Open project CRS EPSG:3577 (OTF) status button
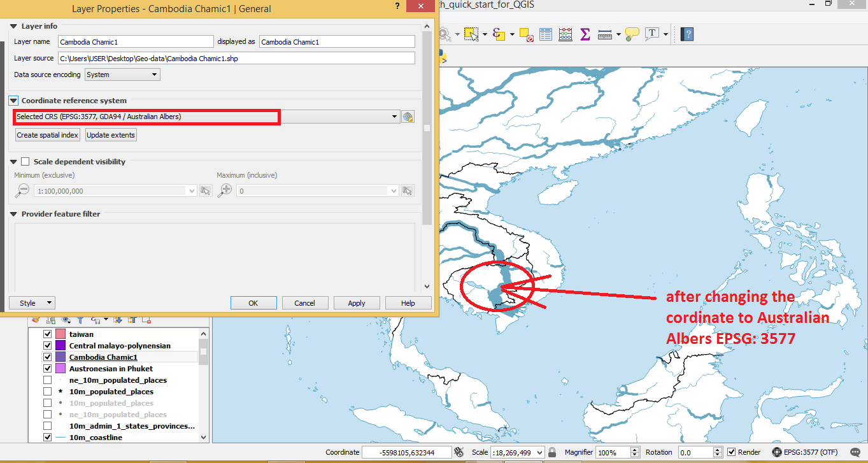Viewport: 868px width, 463px height. [804, 452]
